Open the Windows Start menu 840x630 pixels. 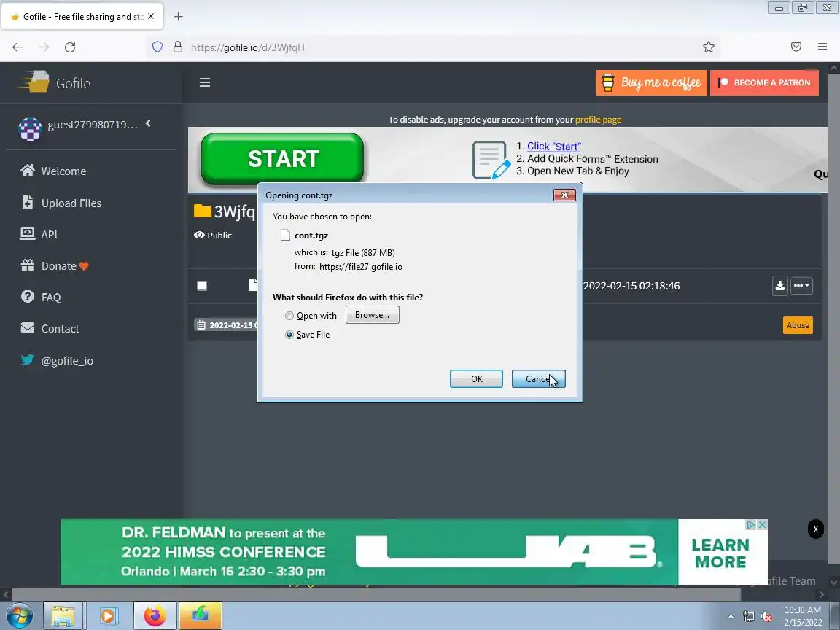coord(19,616)
